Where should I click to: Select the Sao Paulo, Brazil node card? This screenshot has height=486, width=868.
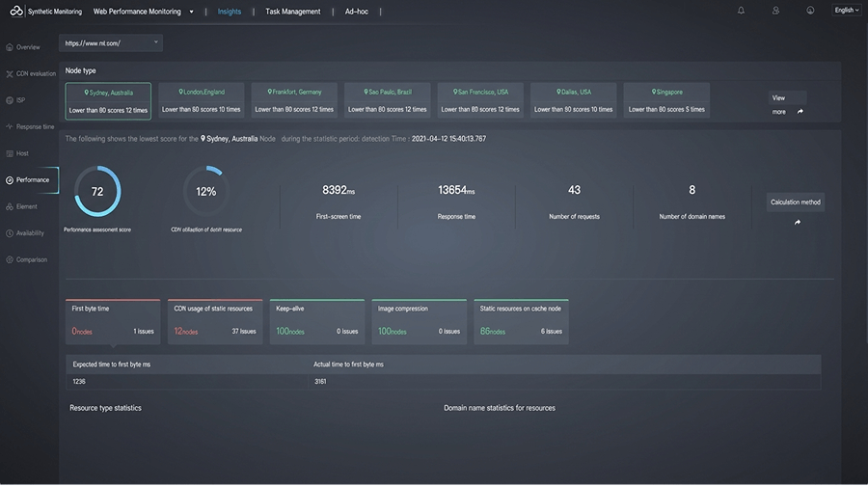(387, 100)
